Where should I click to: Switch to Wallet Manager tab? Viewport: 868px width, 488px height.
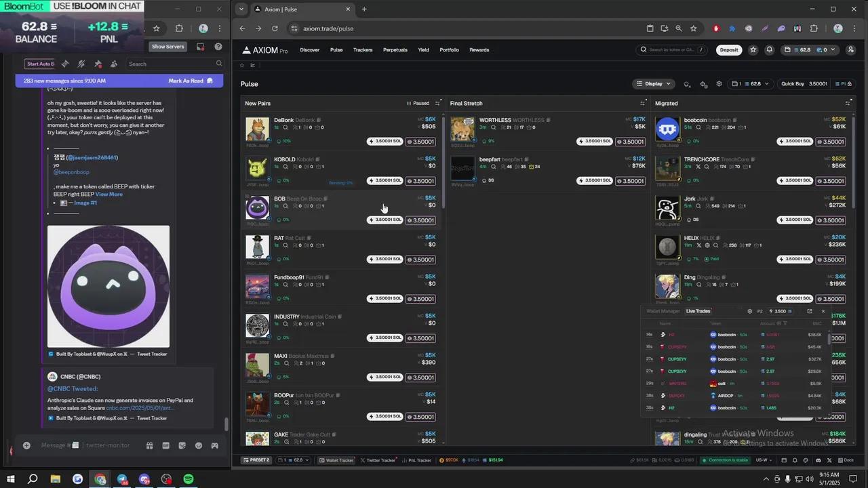click(x=663, y=311)
